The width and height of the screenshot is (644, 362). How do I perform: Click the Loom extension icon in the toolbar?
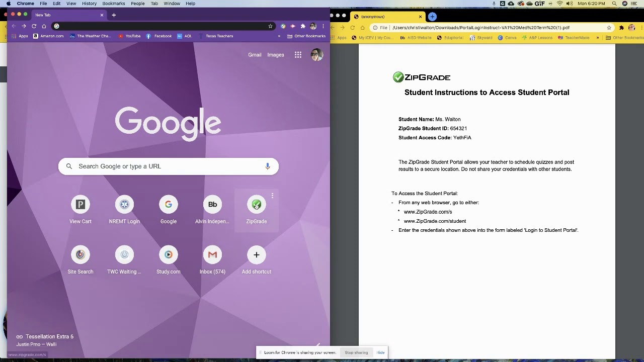click(293, 26)
